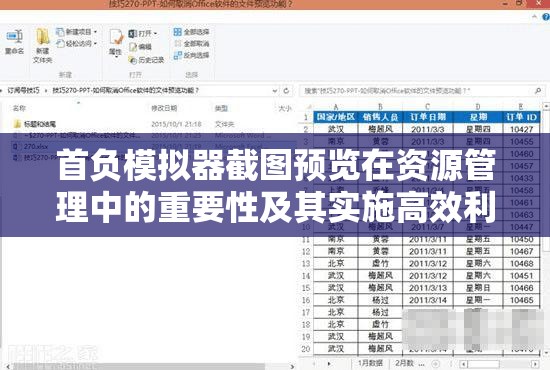The image size is (550, 370).
Task: Click the cell with order ID 10451
Action: coord(521,276)
